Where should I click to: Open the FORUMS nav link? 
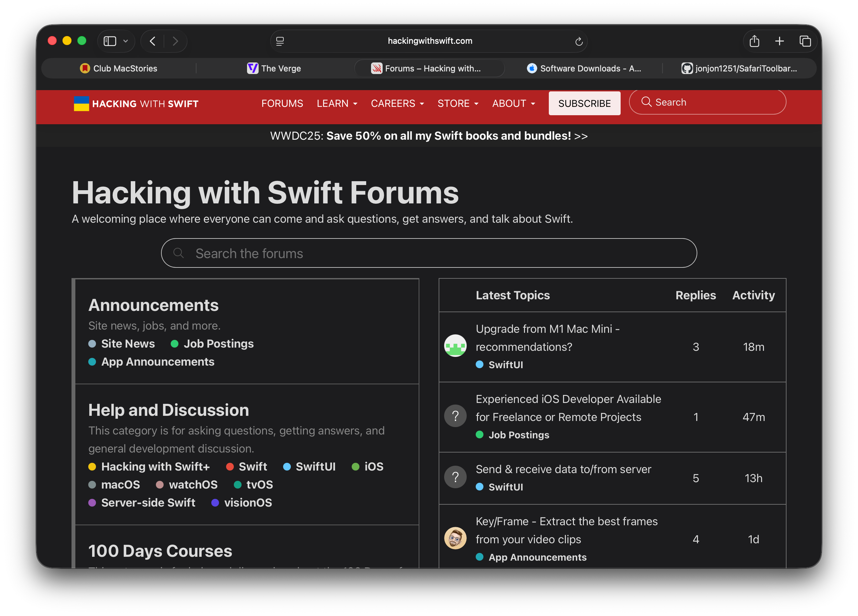point(282,103)
